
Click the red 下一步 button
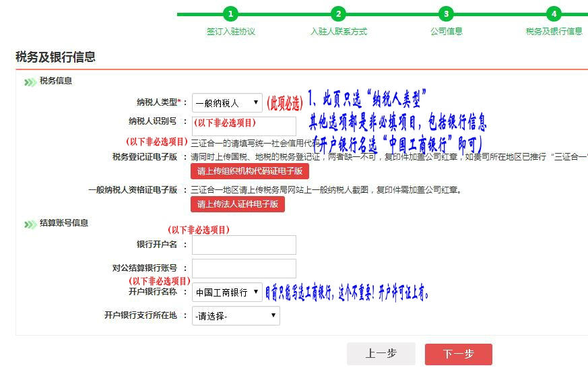pos(458,354)
